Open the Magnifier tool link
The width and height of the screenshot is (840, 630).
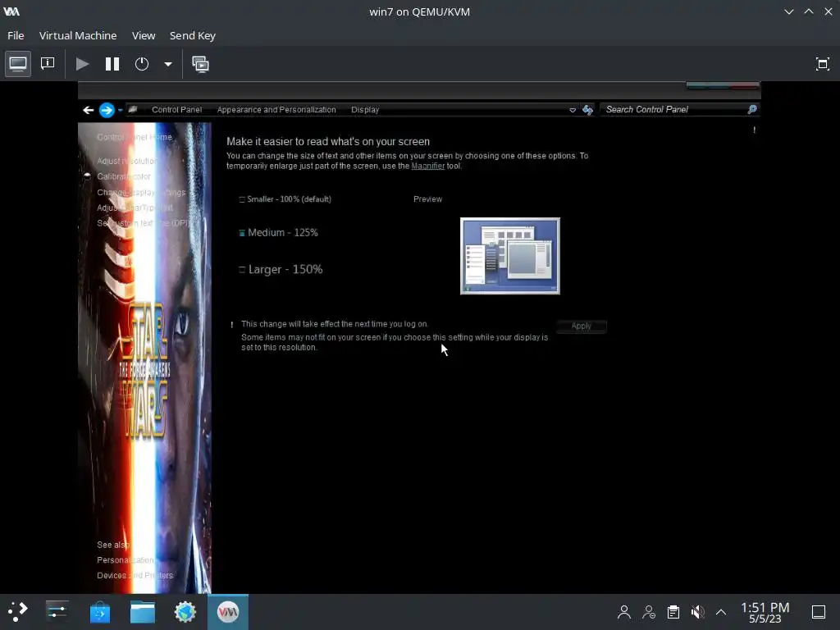(x=427, y=166)
